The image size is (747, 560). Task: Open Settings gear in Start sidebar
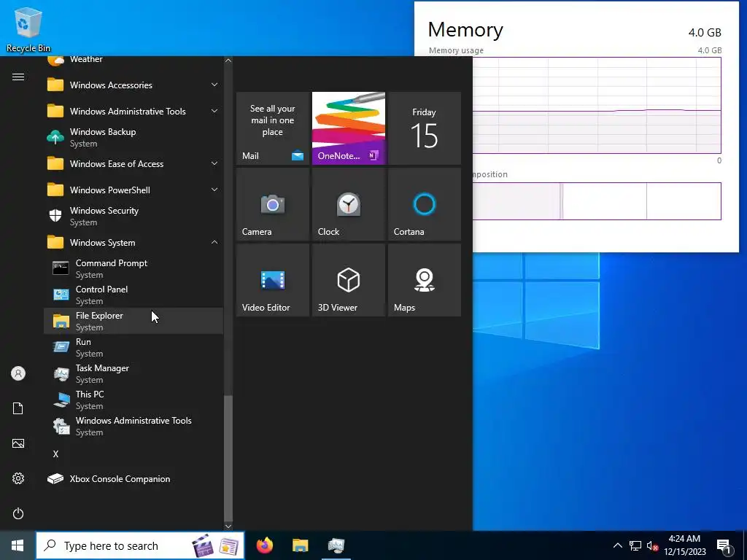click(x=18, y=478)
